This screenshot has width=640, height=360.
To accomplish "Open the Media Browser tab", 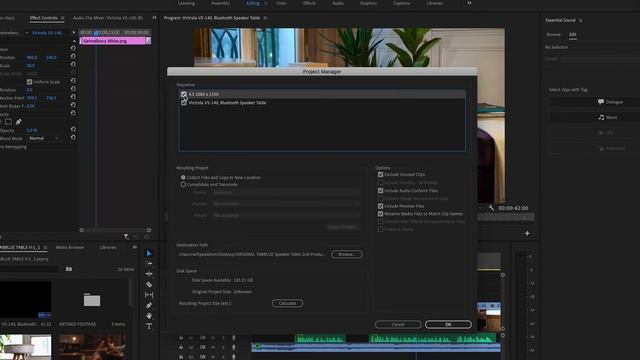I will pyautogui.click(x=70, y=247).
